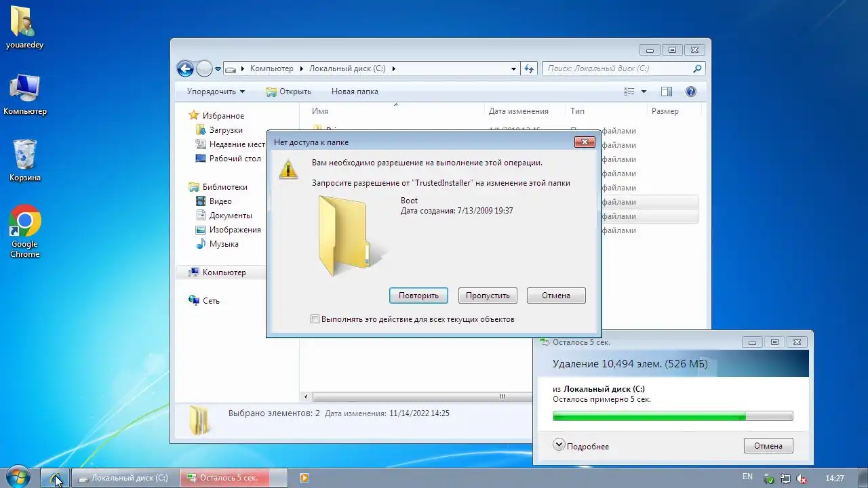Sort by the Дата изменения column header
This screenshot has height=488, width=868.
point(524,111)
